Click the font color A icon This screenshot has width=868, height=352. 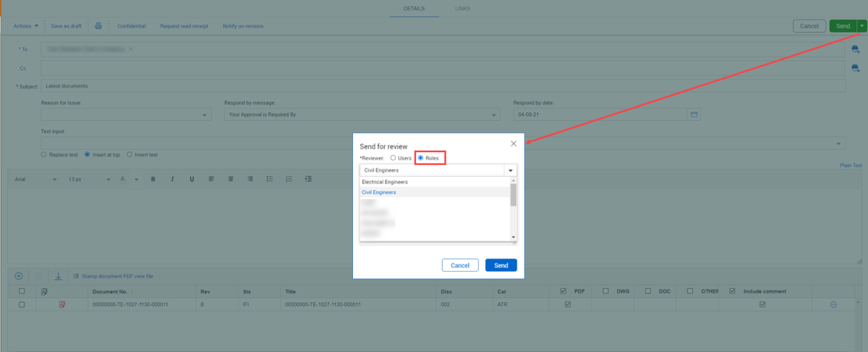[123, 179]
